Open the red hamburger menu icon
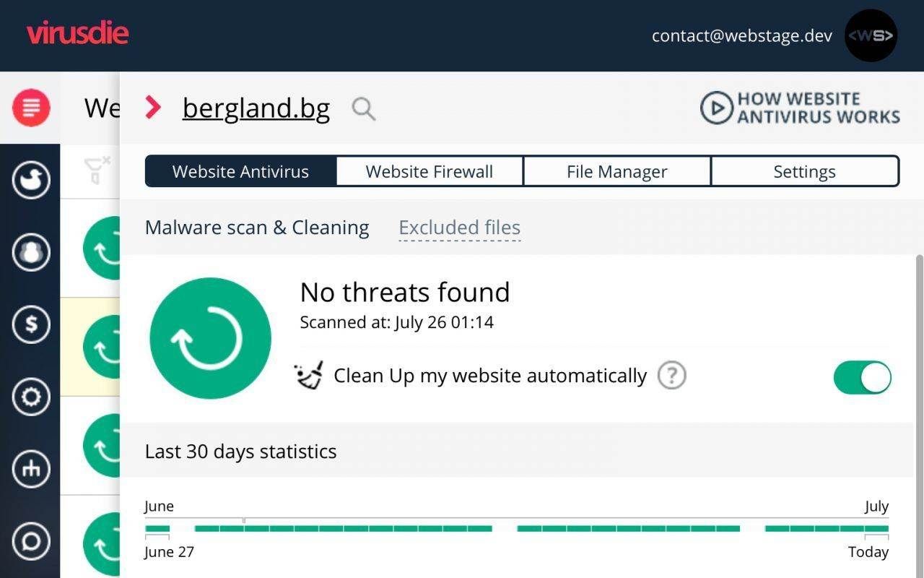 [31, 108]
